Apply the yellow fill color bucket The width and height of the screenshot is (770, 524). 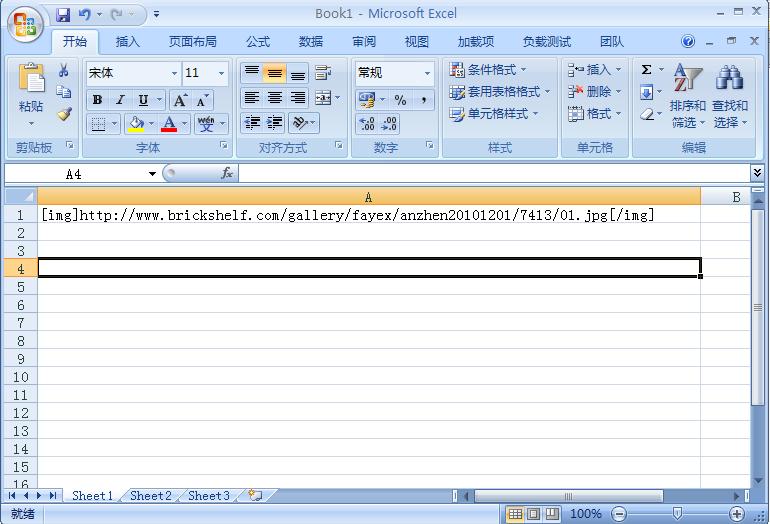click(136, 124)
